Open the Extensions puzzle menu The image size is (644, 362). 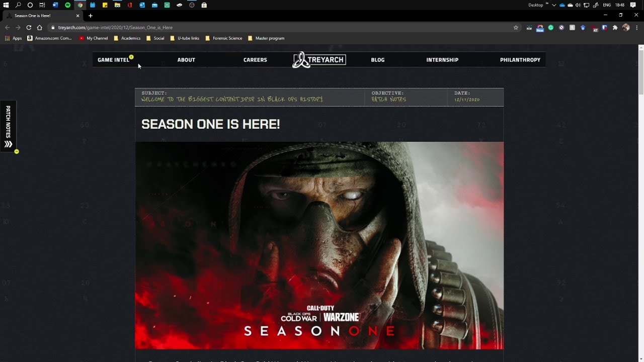(x=615, y=28)
